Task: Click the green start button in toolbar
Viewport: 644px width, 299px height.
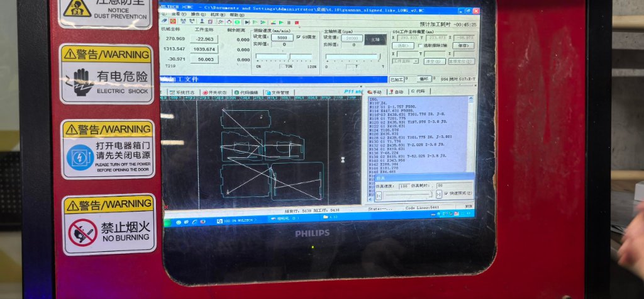Action: pos(281,23)
